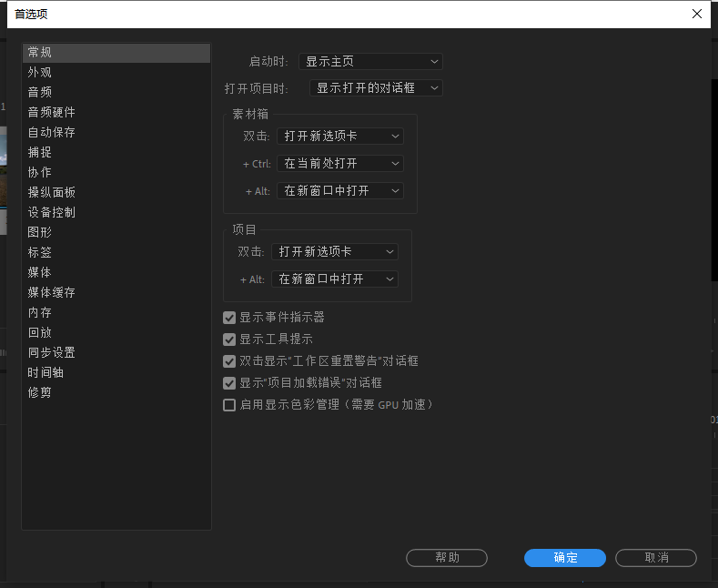Open the 启动时 dropdown showing 显示主页
The image size is (718, 588).
[370, 61]
